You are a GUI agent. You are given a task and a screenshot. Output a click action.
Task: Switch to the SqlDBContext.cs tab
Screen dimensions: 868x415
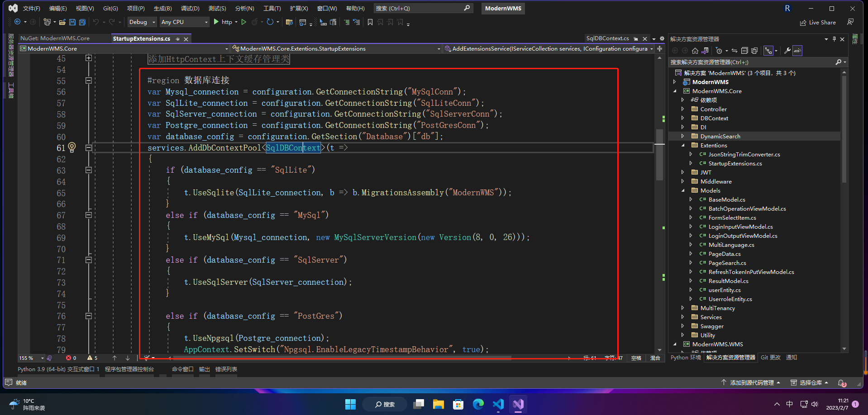[x=607, y=38]
